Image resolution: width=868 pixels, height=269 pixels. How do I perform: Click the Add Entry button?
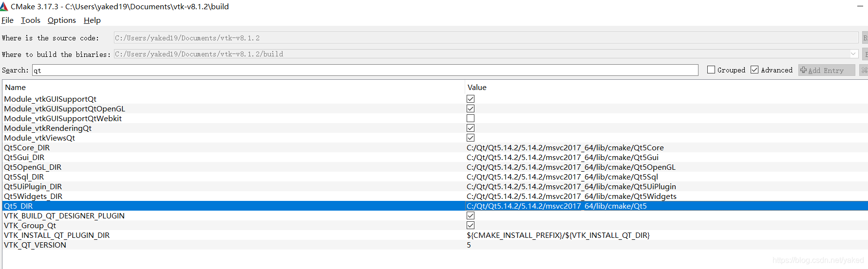pos(827,71)
